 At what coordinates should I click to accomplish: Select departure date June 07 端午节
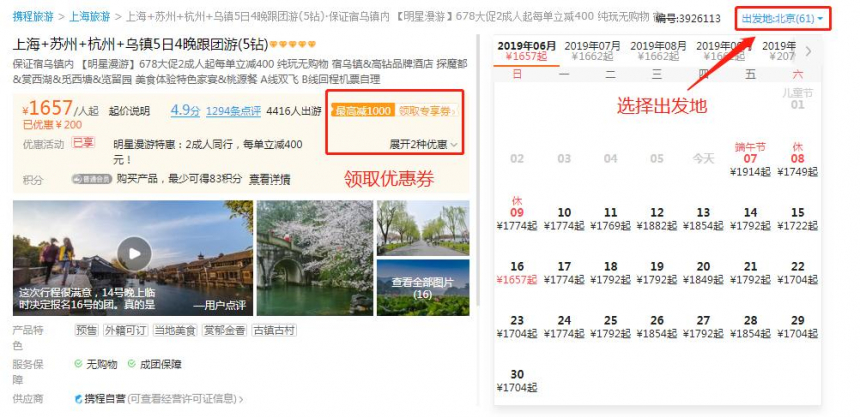point(750,159)
